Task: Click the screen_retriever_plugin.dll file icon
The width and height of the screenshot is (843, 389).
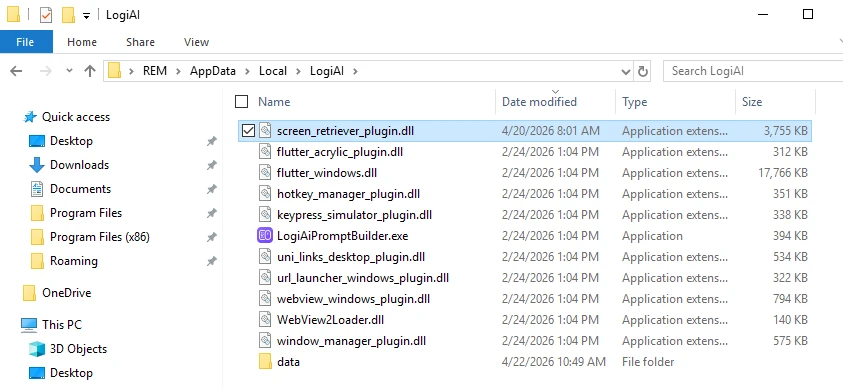Action: click(265, 131)
